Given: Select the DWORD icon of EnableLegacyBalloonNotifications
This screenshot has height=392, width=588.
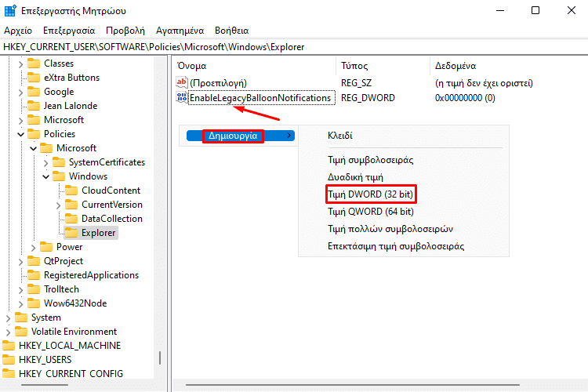Looking at the screenshot, I should click(x=182, y=97).
